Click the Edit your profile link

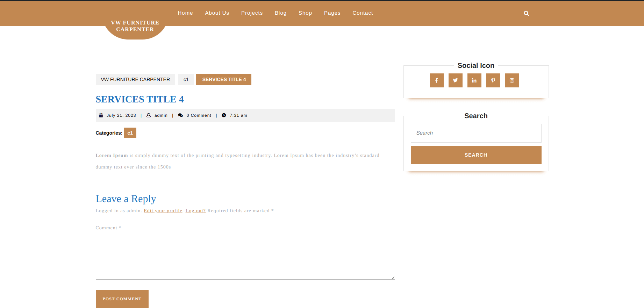[x=163, y=211]
